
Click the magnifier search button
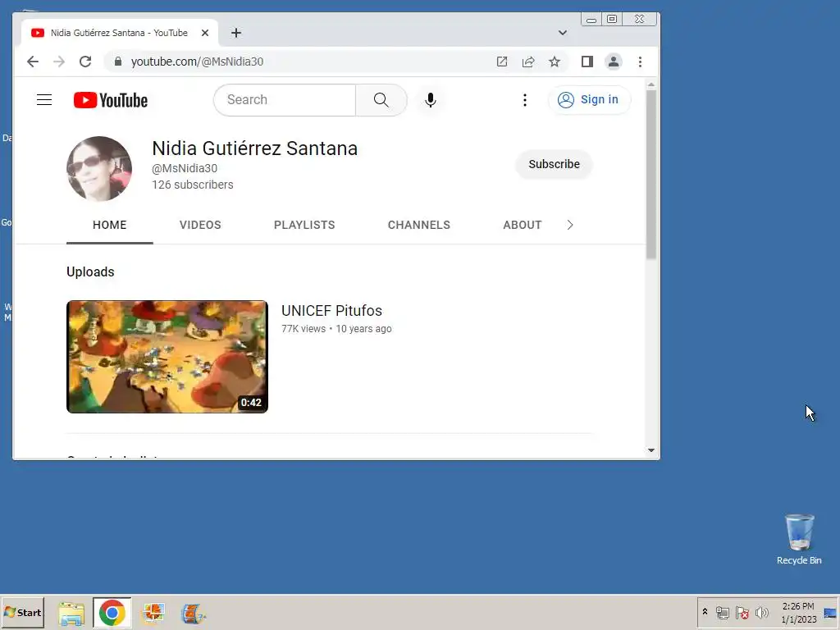click(381, 99)
